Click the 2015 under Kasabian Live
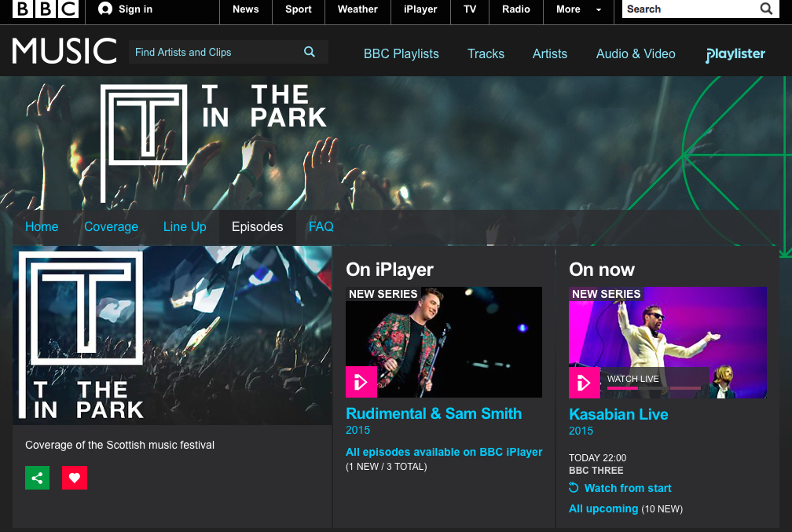The width and height of the screenshot is (792, 532). pyautogui.click(x=581, y=431)
